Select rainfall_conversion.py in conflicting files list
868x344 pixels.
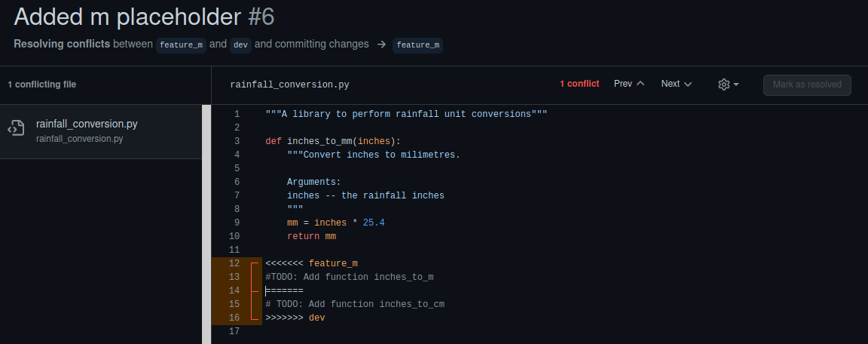pos(87,124)
